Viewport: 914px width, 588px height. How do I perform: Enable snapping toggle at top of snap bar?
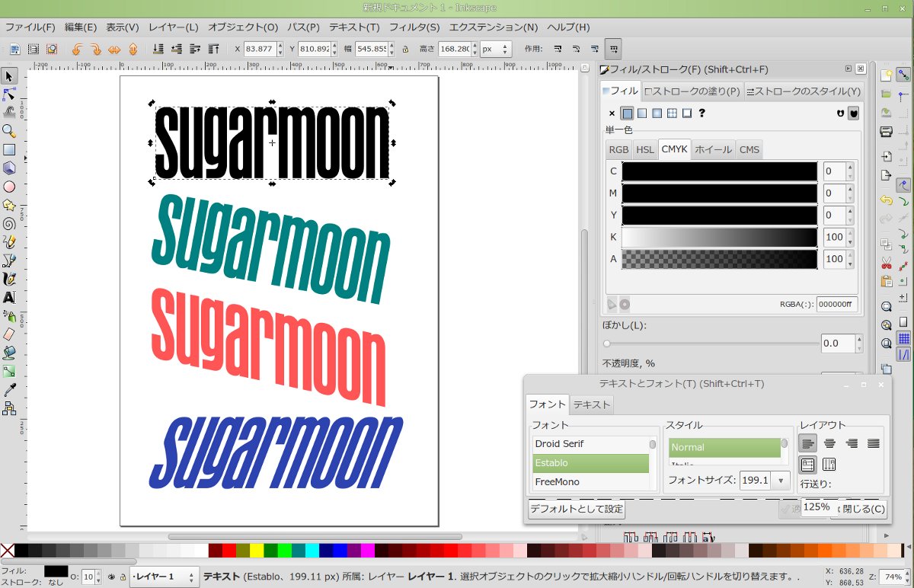(904, 75)
